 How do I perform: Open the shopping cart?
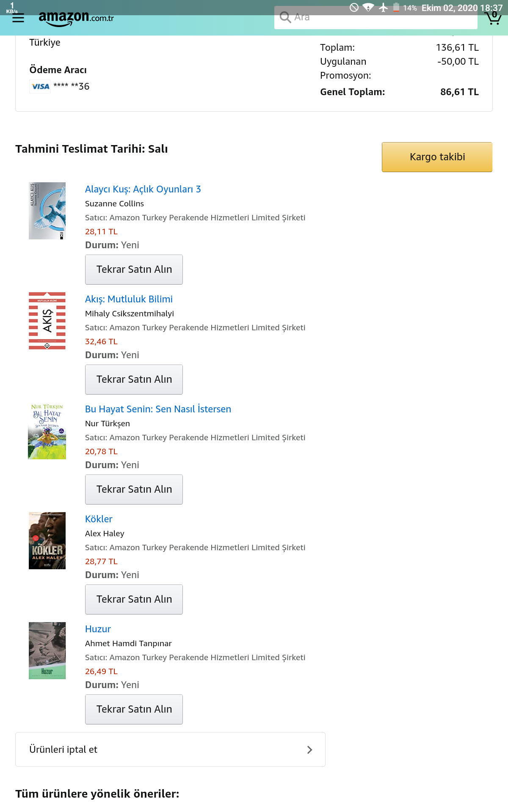click(493, 18)
